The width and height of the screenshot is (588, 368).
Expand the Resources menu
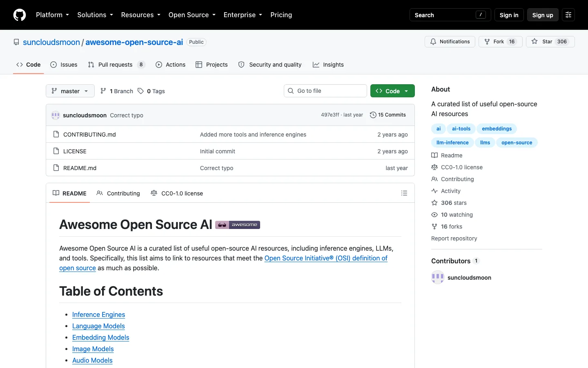[140, 15]
